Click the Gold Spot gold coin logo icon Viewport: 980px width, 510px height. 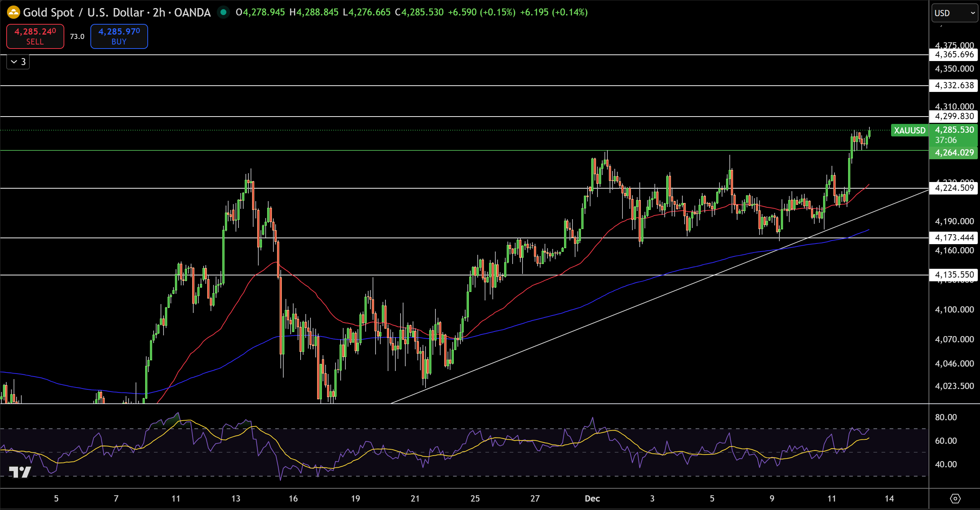[12, 13]
